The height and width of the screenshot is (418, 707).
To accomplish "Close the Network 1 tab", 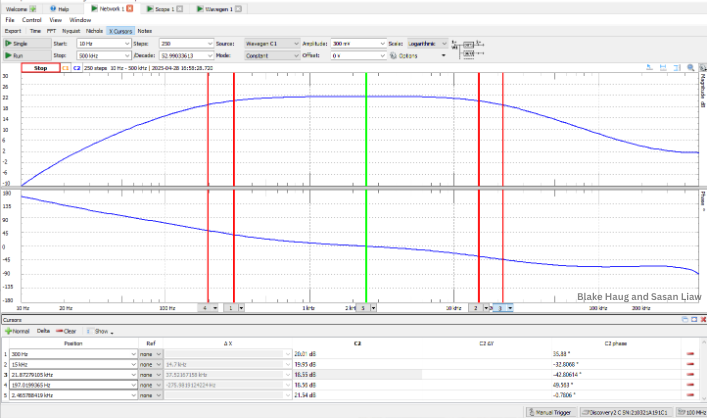I will (x=130, y=9).
